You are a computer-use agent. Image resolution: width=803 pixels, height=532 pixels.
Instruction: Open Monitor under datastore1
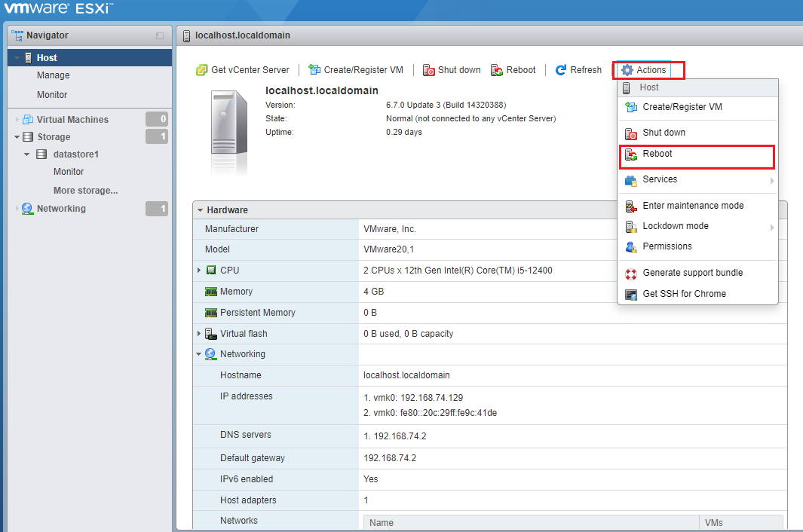69,172
